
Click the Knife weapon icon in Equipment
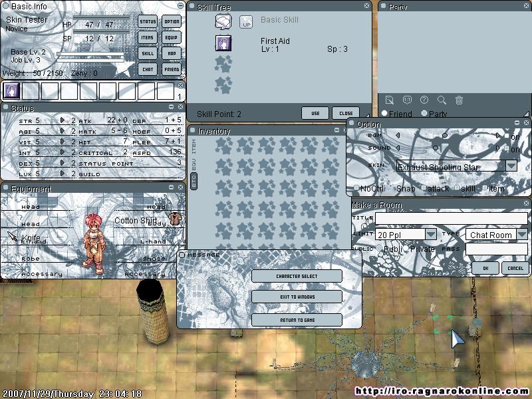coord(13,236)
